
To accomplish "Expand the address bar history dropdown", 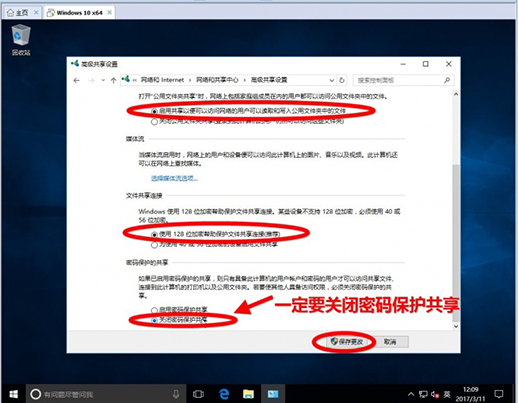I will pyautogui.click(x=332, y=80).
